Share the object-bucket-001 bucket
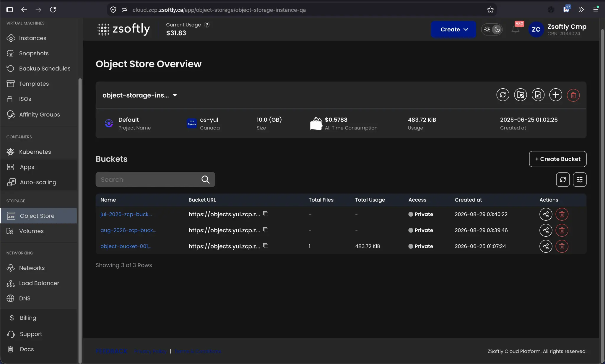The image size is (605, 364). [546, 246]
